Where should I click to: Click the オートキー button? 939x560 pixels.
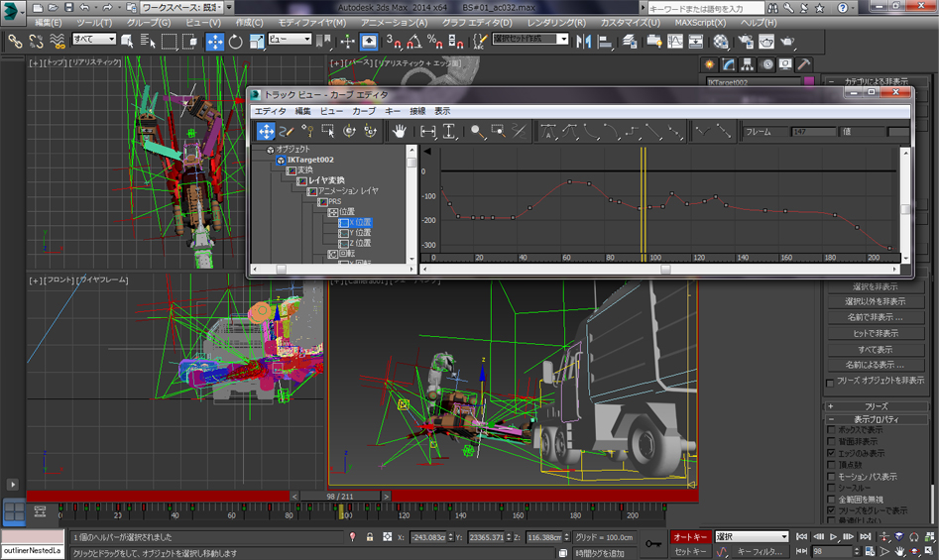pyautogui.click(x=690, y=537)
